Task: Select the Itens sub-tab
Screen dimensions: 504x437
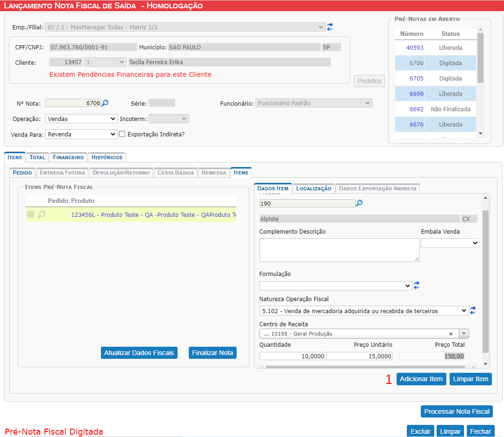Action: click(241, 173)
